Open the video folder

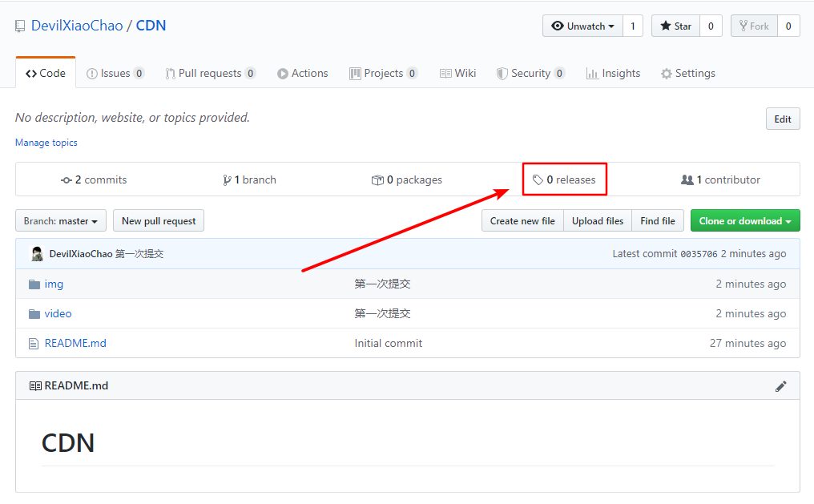click(x=58, y=313)
